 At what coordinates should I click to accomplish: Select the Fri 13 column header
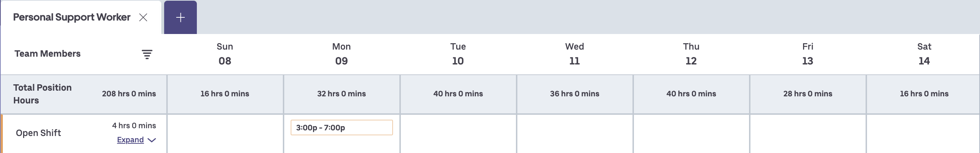[x=807, y=54]
